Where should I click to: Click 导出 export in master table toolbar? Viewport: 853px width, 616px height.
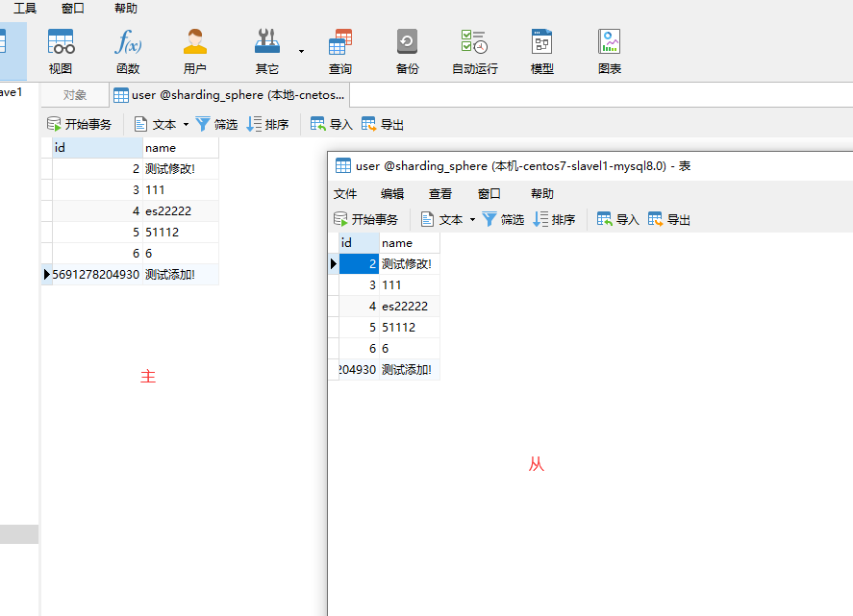[x=383, y=125]
